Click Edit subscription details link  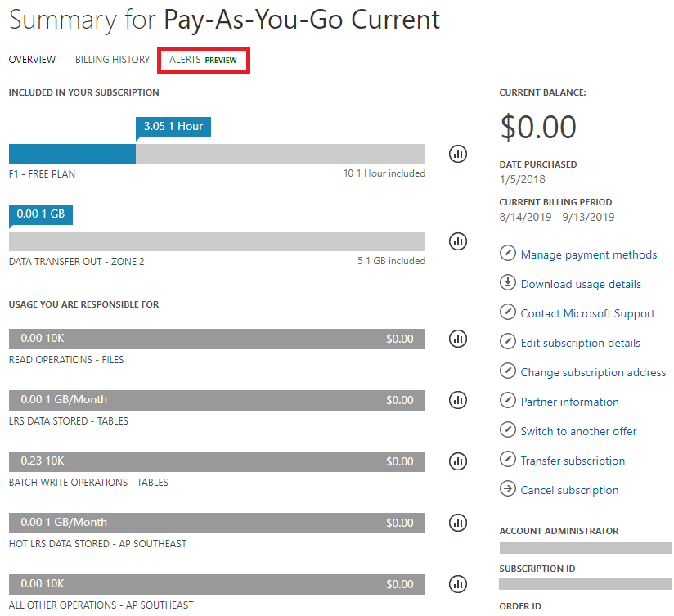coord(580,343)
